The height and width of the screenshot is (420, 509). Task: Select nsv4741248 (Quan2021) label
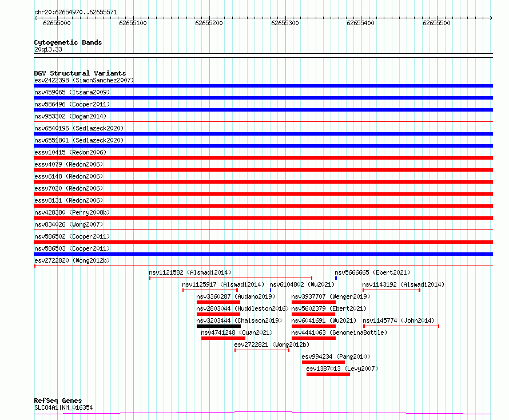click(x=237, y=332)
